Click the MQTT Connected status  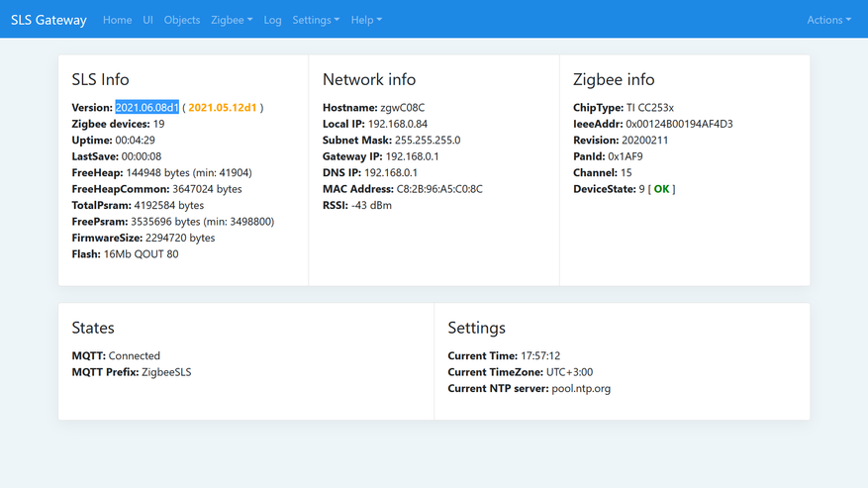pos(134,356)
